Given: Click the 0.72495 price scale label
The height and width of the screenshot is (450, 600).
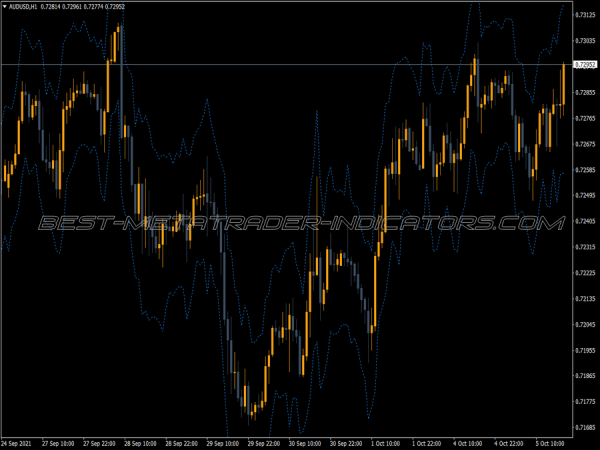Looking at the screenshot, I should tap(585, 196).
